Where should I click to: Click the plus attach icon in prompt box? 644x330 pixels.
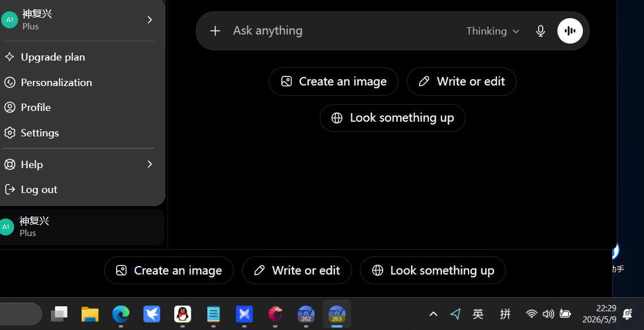click(x=215, y=31)
